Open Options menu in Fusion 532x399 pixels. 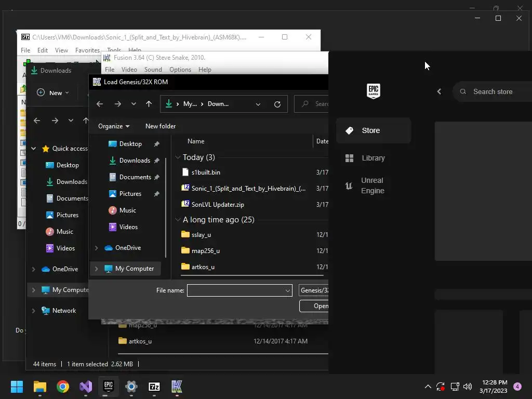coord(180,70)
